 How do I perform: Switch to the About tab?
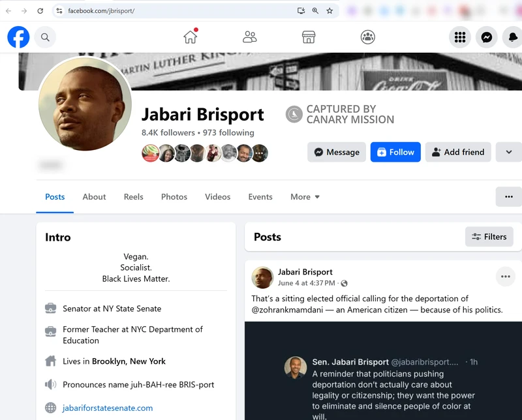[x=94, y=196]
